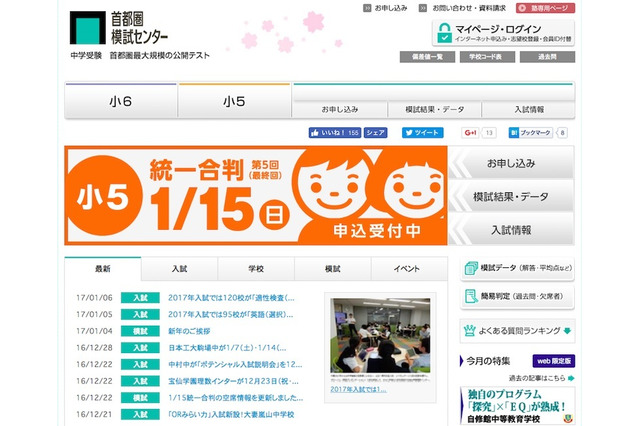Click the Facebook シェア button
Screen dimensions: 640x426
click(x=376, y=133)
